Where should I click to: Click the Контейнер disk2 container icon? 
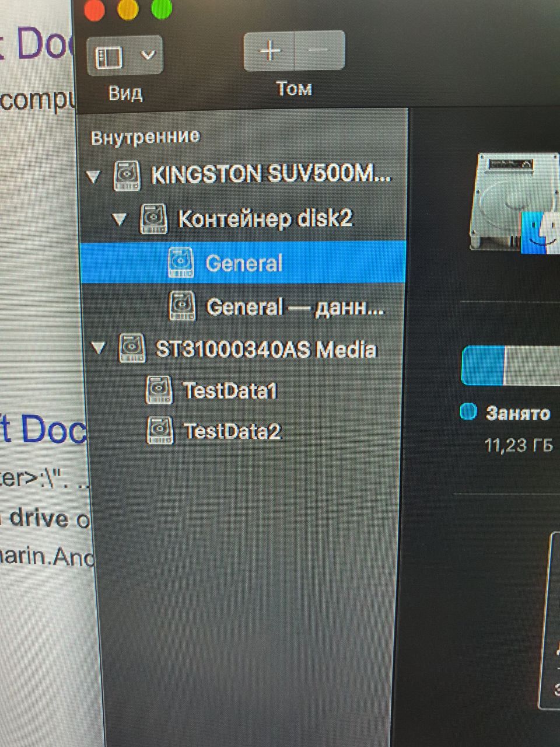coord(154,219)
